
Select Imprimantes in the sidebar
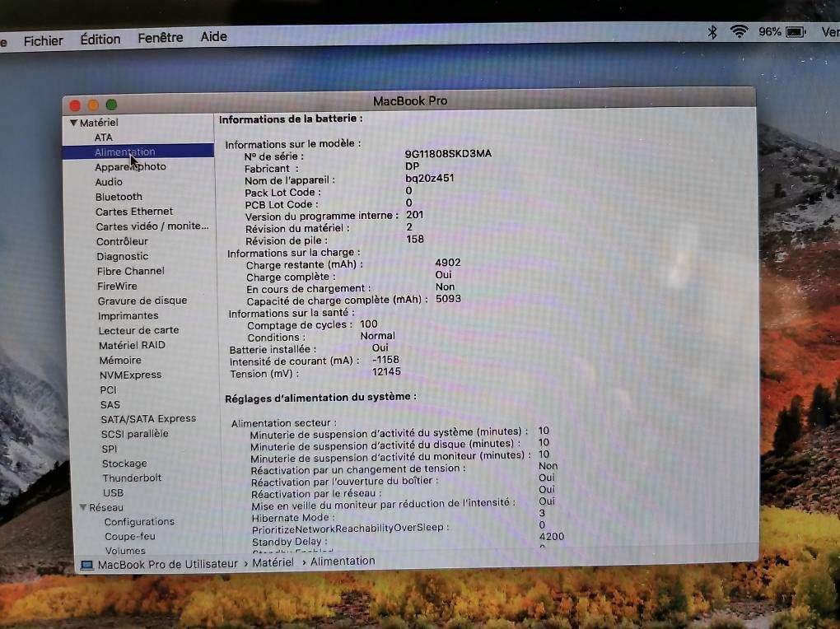click(128, 315)
